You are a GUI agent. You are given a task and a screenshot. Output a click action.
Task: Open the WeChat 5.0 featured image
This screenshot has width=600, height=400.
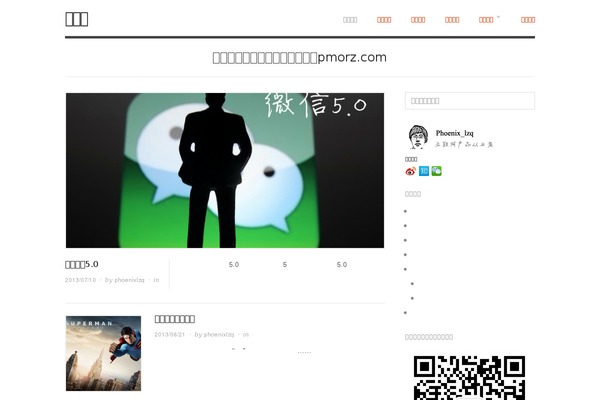tap(225, 170)
